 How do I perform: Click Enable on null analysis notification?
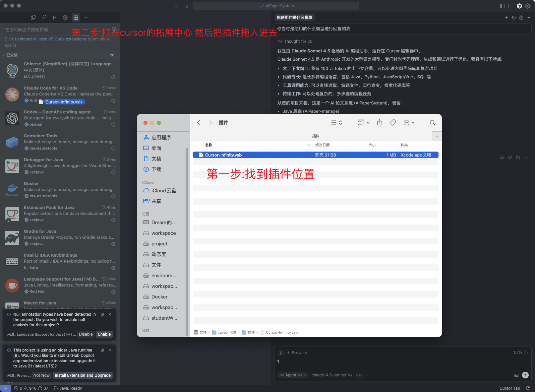point(104,334)
